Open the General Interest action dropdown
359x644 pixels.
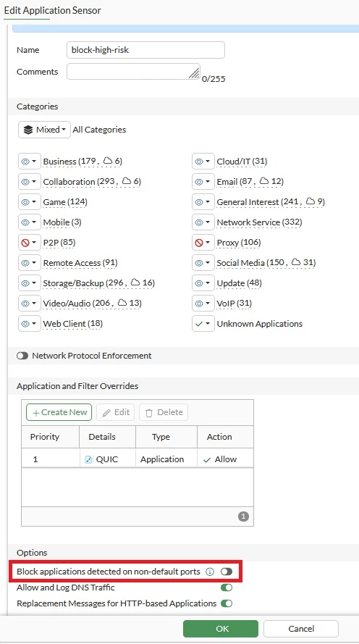coord(203,202)
